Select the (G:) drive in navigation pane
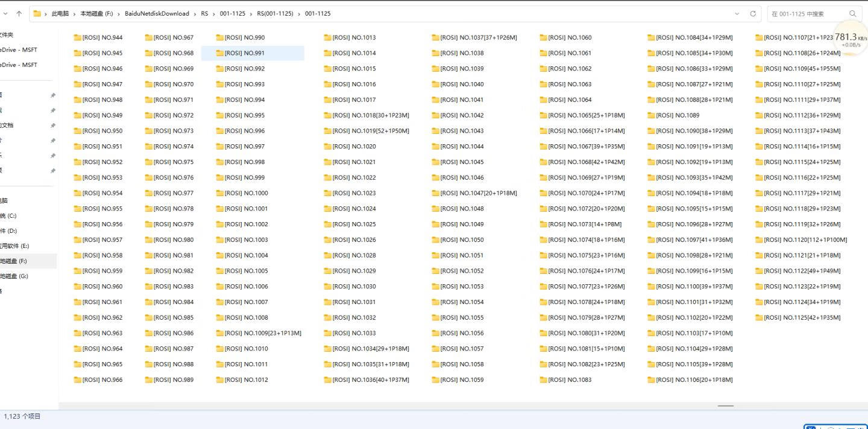Viewport: 868px width, 429px height. tap(14, 276)
